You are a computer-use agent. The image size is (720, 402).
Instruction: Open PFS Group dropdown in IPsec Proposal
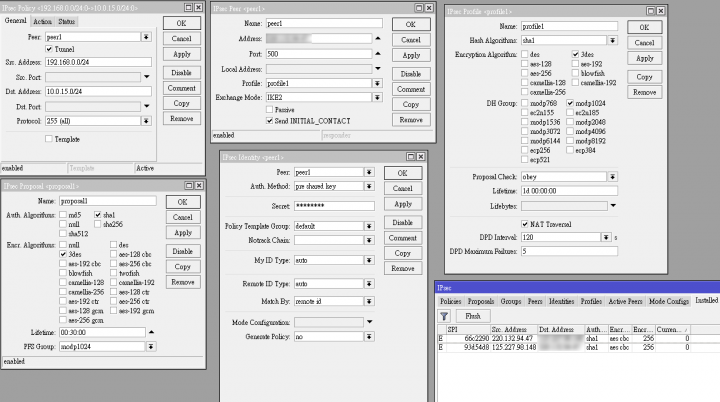(151, 346)
